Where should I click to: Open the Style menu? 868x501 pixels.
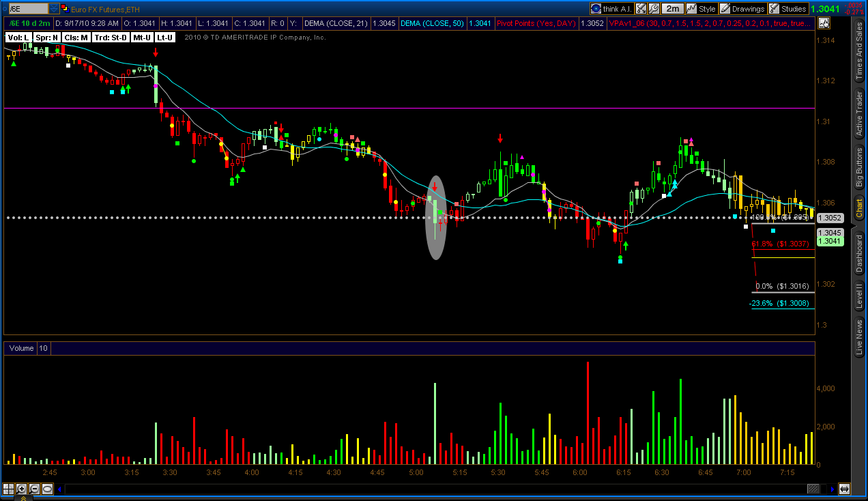pyautogui.click(x=701, y=9)
